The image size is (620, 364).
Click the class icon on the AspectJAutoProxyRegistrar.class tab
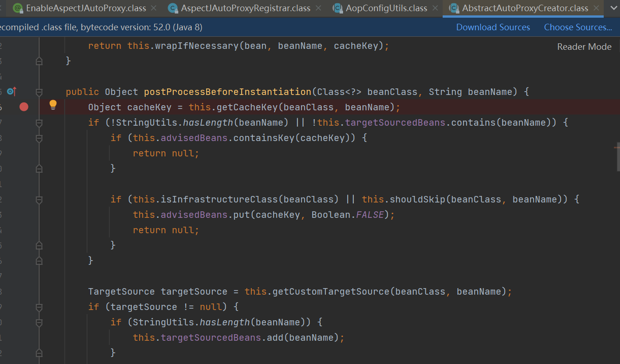[173, 8]
